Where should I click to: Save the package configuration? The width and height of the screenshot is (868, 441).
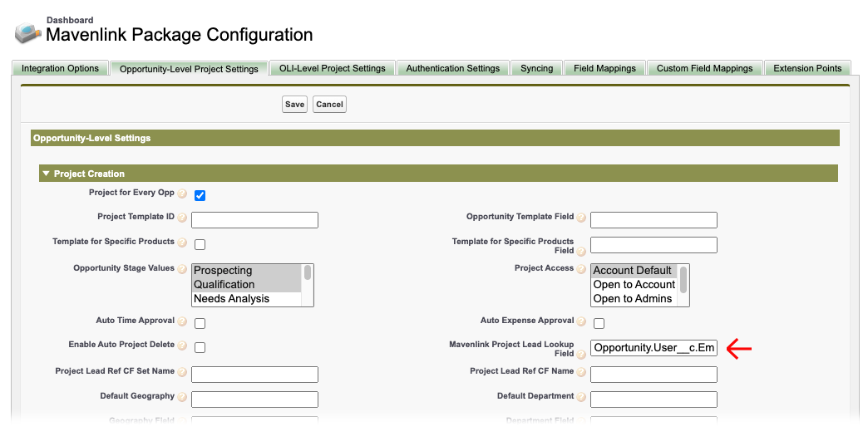pyautogui.click(x=294, y=104)
